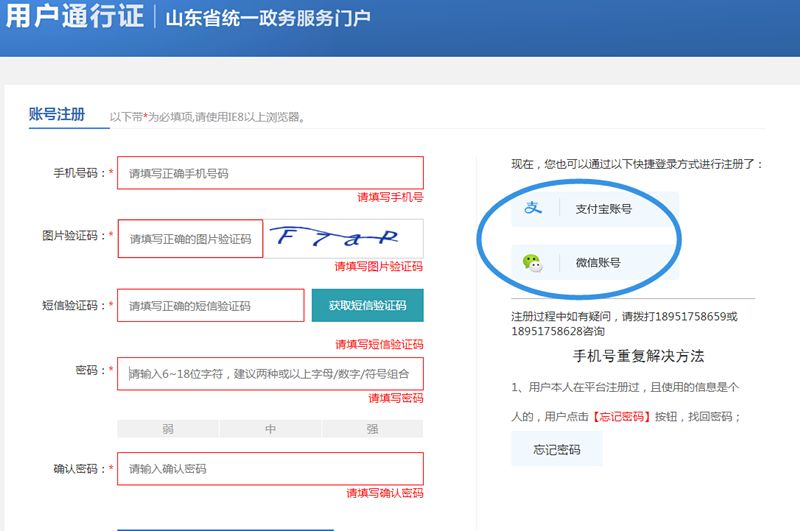Click the 手机号码 field label
Image resolution: width=800 pixels, height=531 pixels.
[79, 173]
